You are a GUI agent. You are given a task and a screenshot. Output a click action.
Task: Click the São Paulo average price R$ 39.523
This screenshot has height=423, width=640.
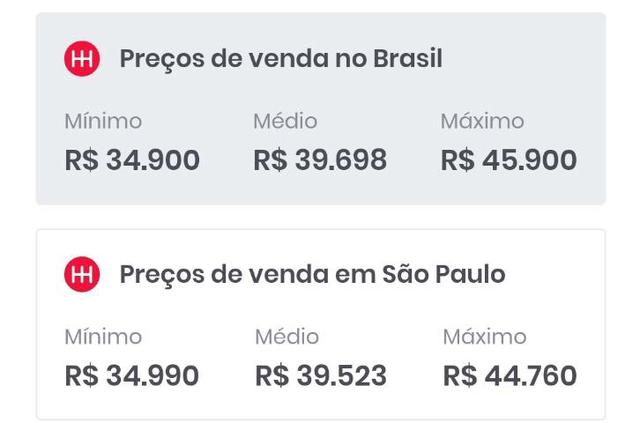click(321, 375)
